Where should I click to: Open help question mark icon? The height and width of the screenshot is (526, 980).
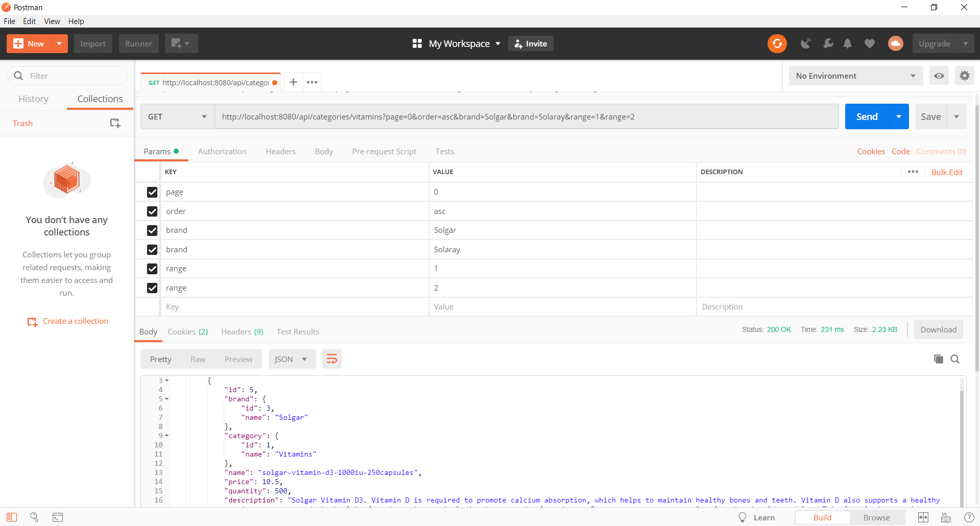969,517
